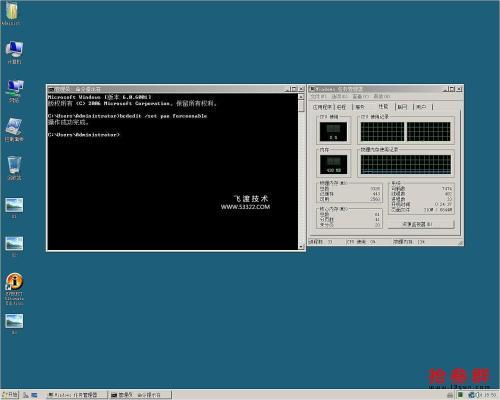Click the first CPU usage history graph
The width and height of the screenshot is (500, 400).
(x=382, y=132)
